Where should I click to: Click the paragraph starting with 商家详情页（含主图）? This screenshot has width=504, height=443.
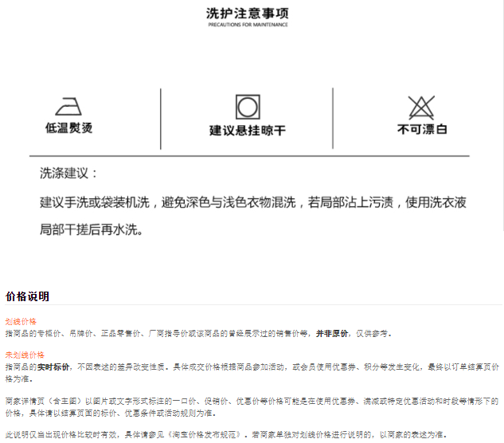[252, 406]
